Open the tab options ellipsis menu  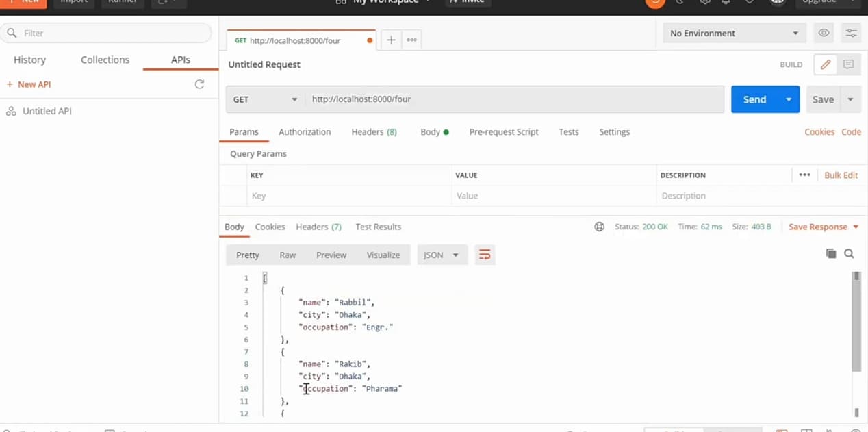click(411, 40)
